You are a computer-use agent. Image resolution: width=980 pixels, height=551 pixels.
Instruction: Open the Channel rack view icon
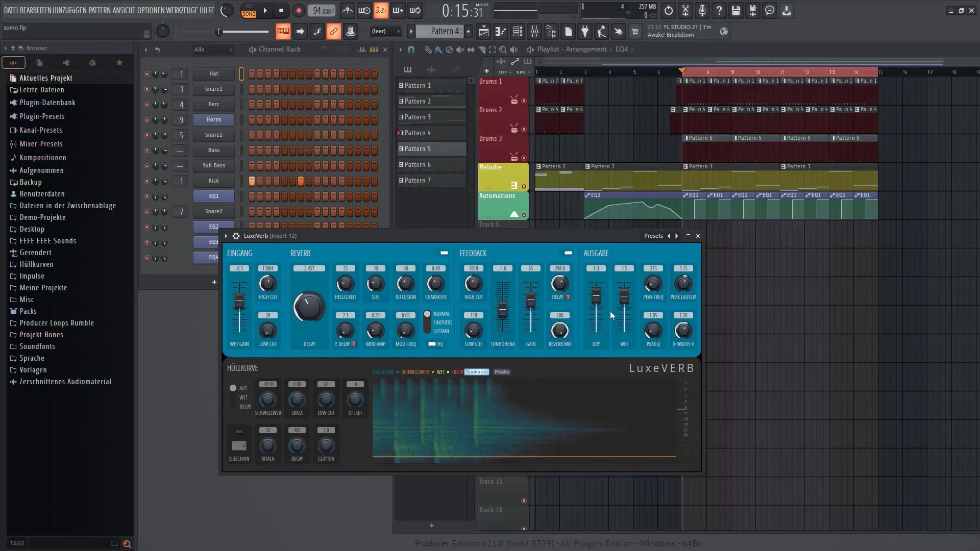(x=517, y=32)
